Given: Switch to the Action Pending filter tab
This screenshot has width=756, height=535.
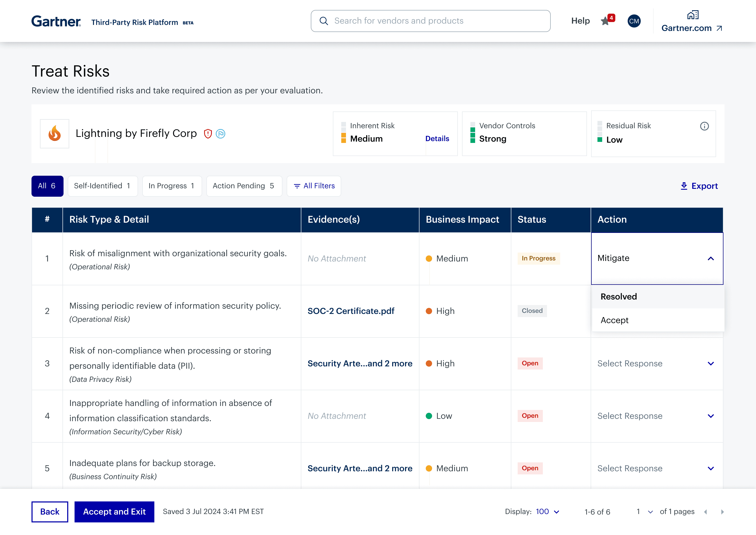Looking at the screenshot, I should [244, 186].
